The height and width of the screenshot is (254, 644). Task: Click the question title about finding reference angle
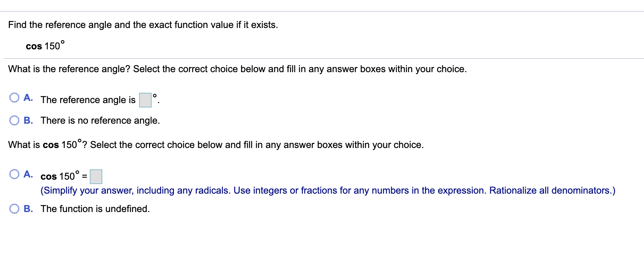(x=142, y=25)
